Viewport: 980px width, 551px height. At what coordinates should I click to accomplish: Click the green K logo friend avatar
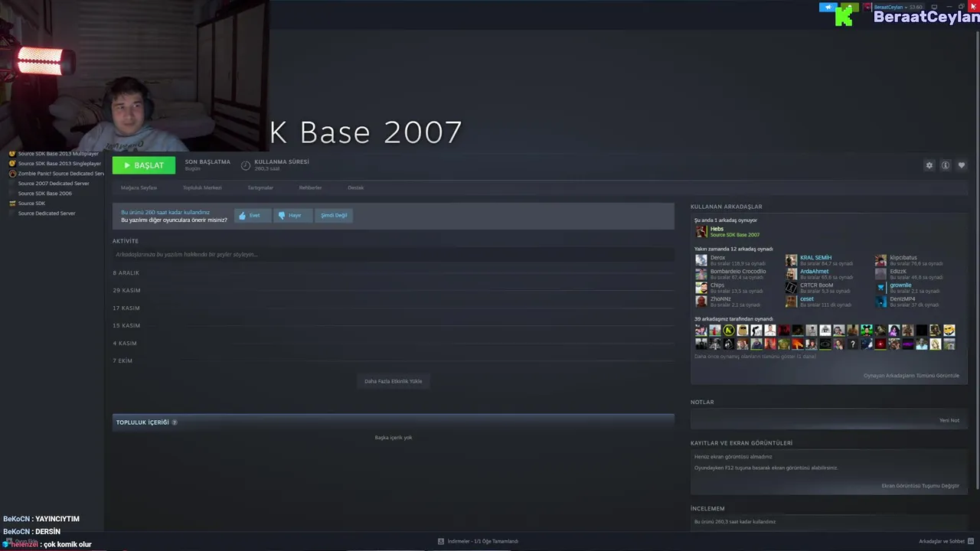tap(728, 331)
